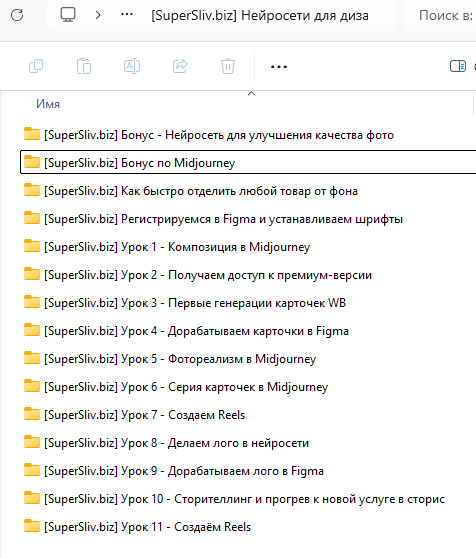This screenshot has width=476, height=558.
Task: Click the Share icon
Action: pyautogui.click(x=180, y=66)
